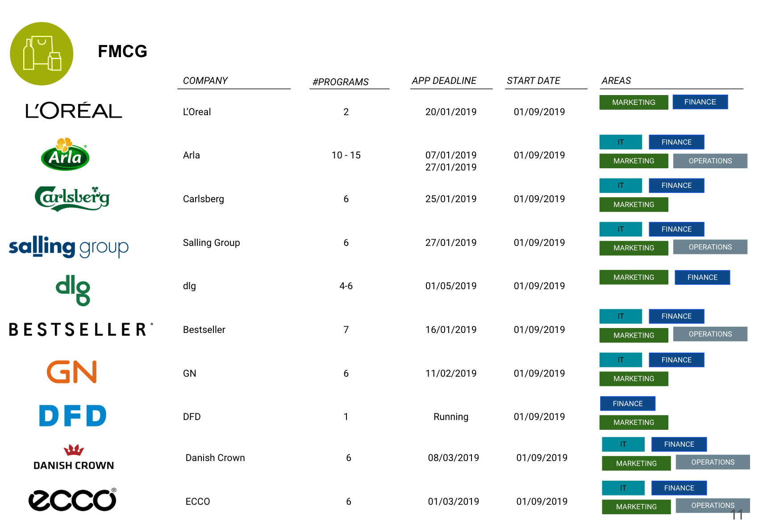
Task: Click company name 'Arla' in table
Action: [x=192, y=155]
